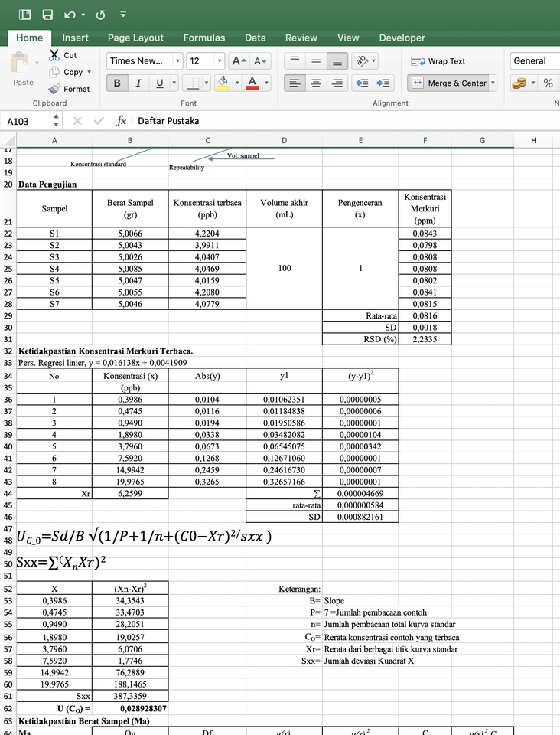The height and width of the screenshot is (735, 560).
Task: Click the accounting currency coins icon
Action: coord(519,83)
